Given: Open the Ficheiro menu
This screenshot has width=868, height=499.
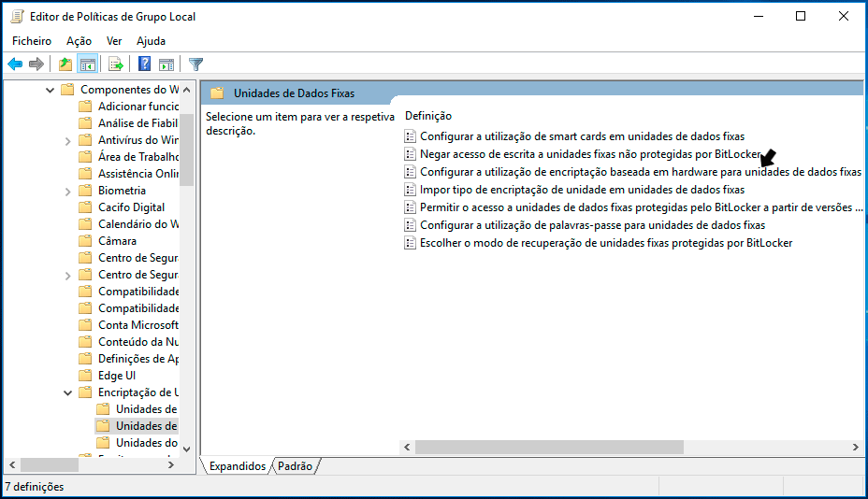Looking at the screenshot, I should pyautogui.click(x=32, y=41).
